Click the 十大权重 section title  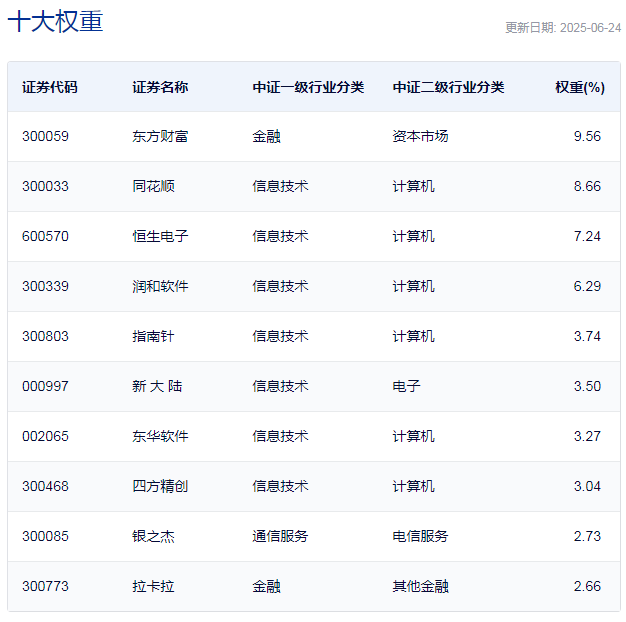[55, 21]
